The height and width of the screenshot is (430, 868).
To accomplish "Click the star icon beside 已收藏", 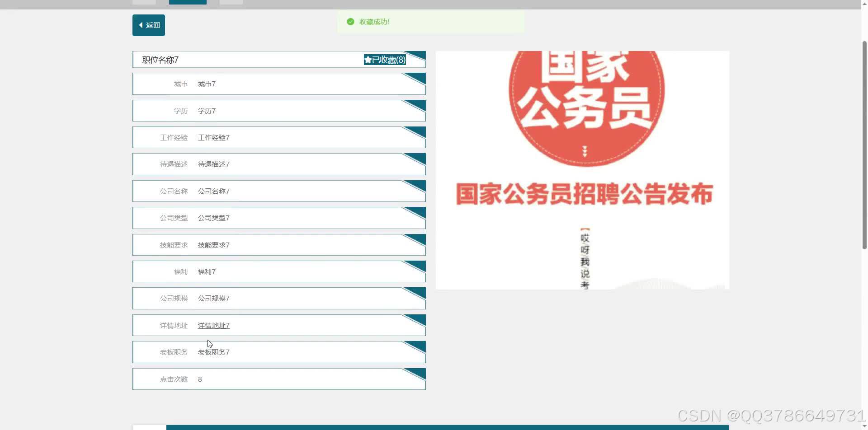I will 368,60.
